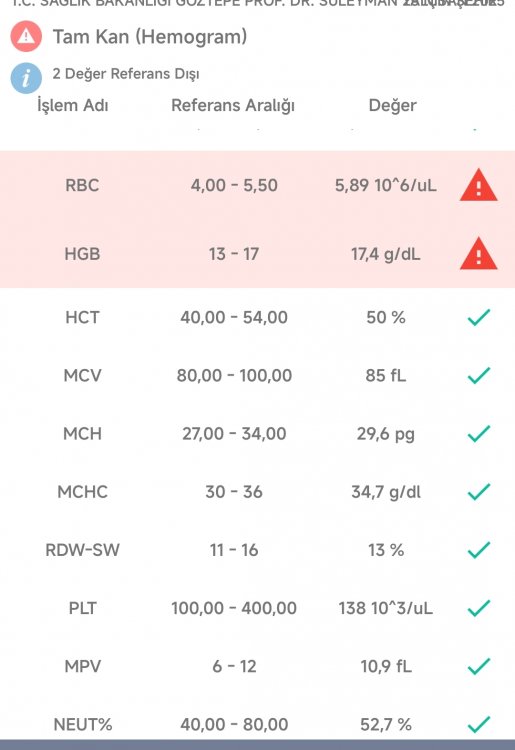Tap the green checkmark for NEUT%
515x750 pixels.
click(479, 725)
